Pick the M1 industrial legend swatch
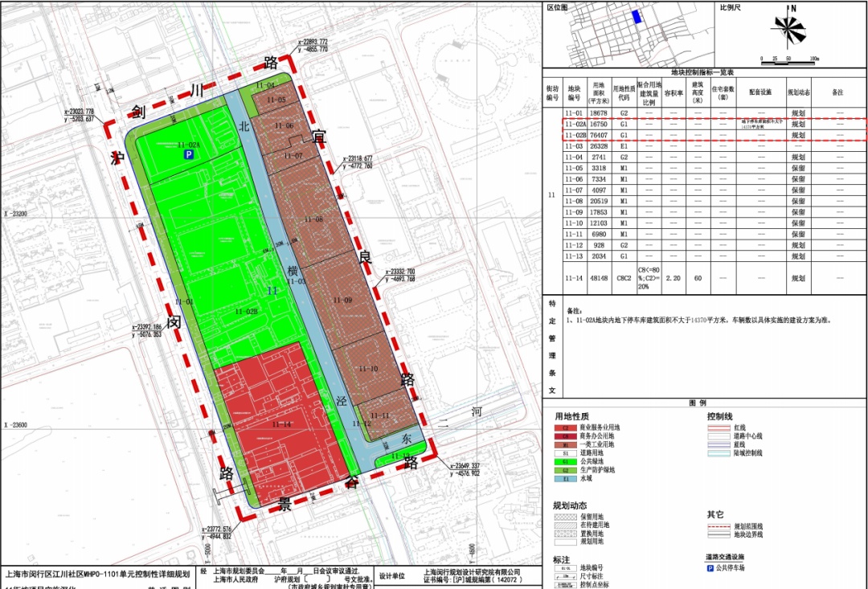Screen dimensions: 868x589 point(566,444)
